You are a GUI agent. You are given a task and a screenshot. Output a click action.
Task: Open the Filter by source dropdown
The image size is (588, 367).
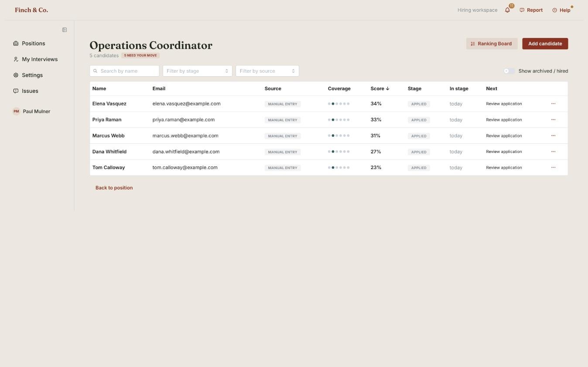267,71
